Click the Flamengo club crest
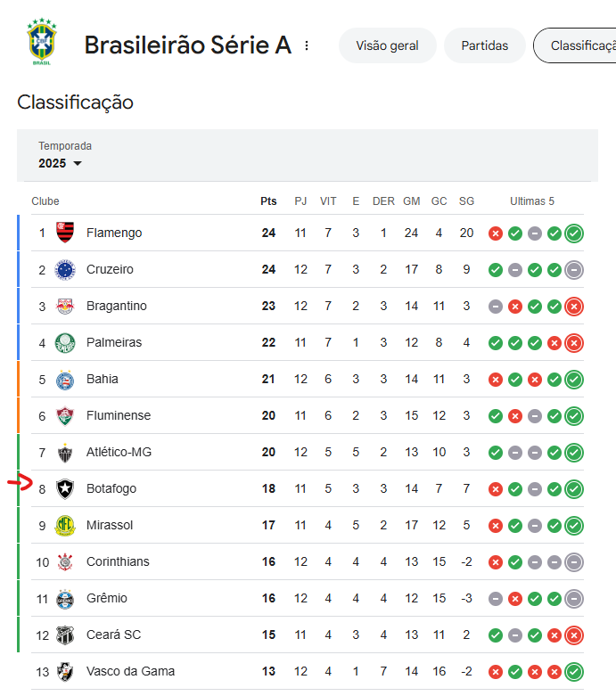The width and height of the screenshot is (616, 696). (x=65, y=233)
